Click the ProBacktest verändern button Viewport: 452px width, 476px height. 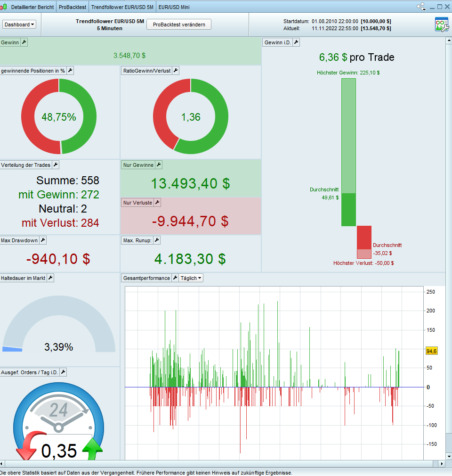[x=179, y=25]
